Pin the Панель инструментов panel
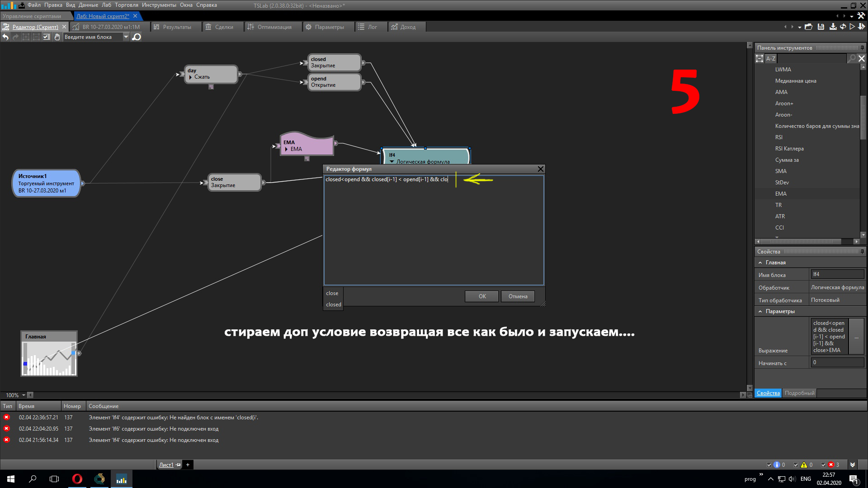This screenshot has width=868, height=488. (862, 47)
